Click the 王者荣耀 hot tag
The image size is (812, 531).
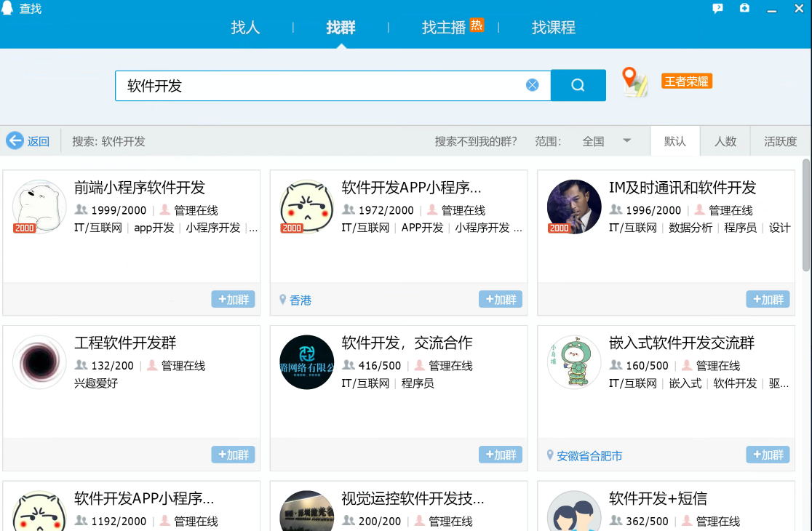click(x=686, y=81)
